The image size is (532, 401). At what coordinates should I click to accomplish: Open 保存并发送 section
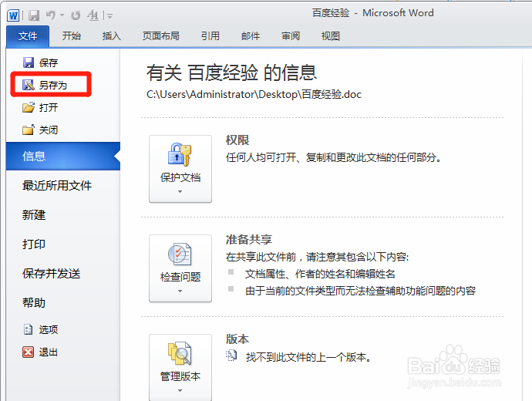coord(51,274)
